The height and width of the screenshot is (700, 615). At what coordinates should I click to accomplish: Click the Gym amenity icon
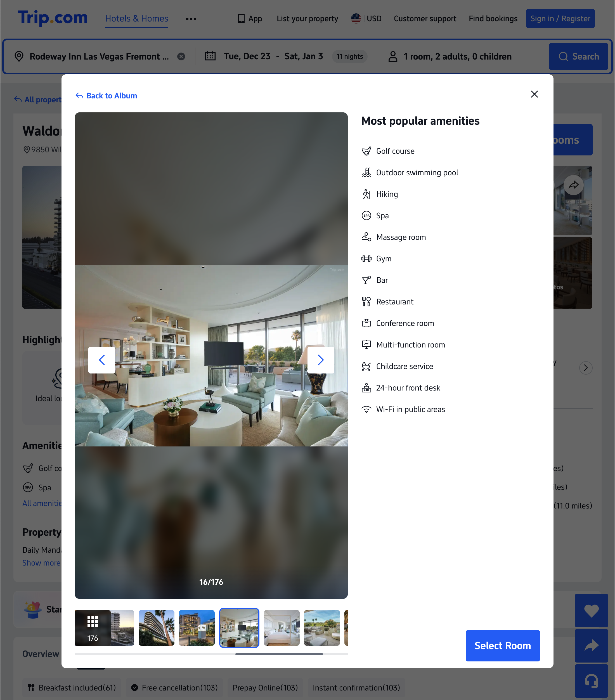(366, 258)
